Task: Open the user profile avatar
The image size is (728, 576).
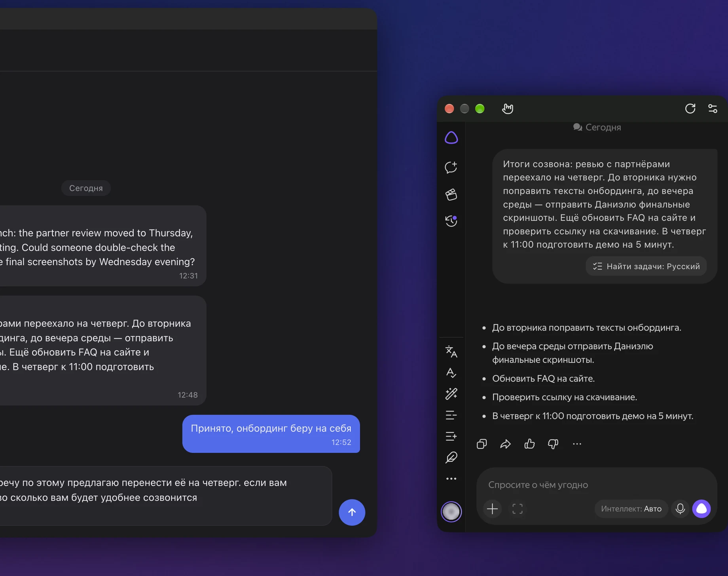Action: pos(451,511)
